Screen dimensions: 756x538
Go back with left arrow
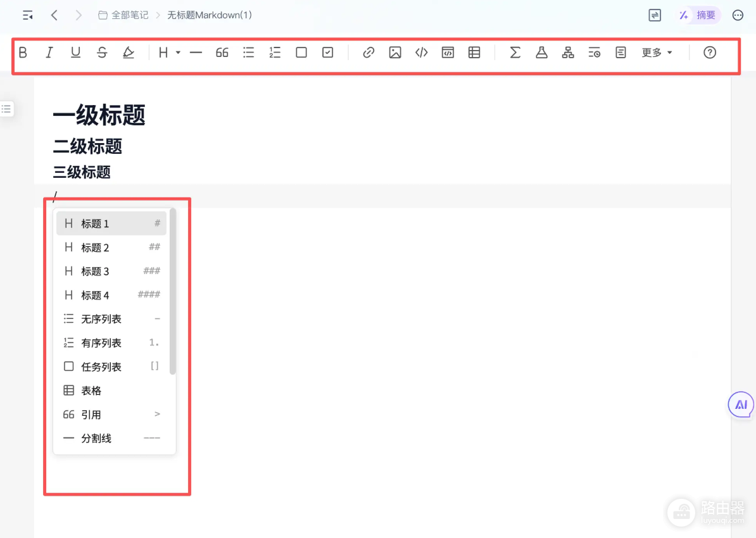pos(54,15)
